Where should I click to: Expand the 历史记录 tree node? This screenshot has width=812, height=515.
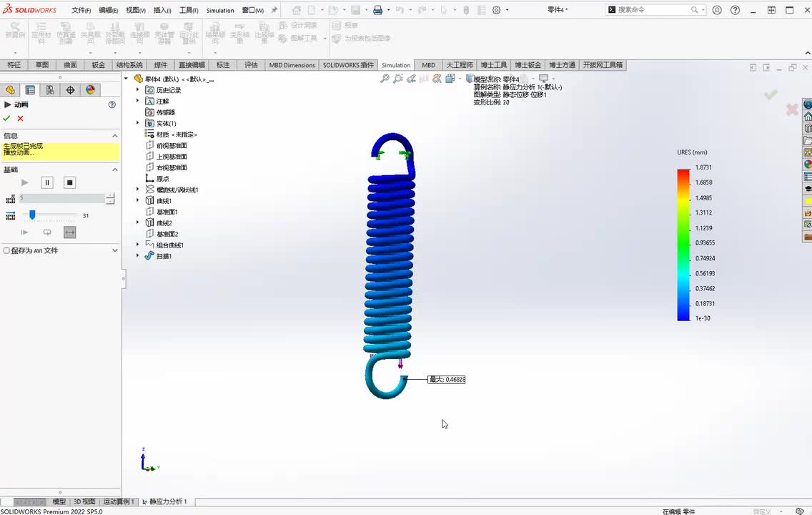pyautogui.click(x=138, y=89)
